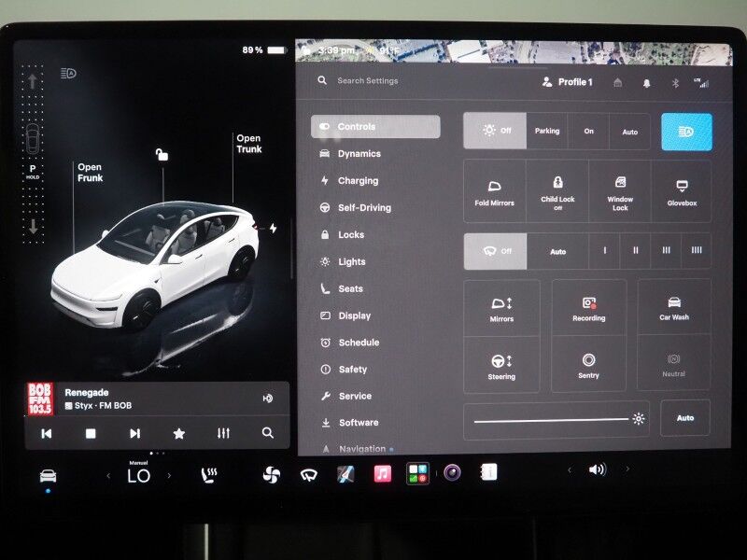The width and height of the screenshot is (747, 560).
Task: Toggle dashcam Recording
Action: pyautogui.click(x=589, y=308)
